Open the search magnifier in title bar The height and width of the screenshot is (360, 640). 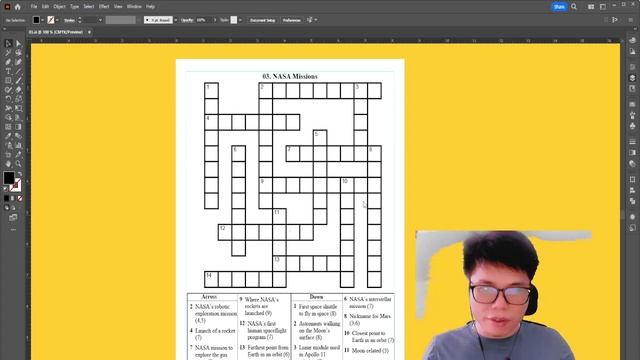(574, 7)
